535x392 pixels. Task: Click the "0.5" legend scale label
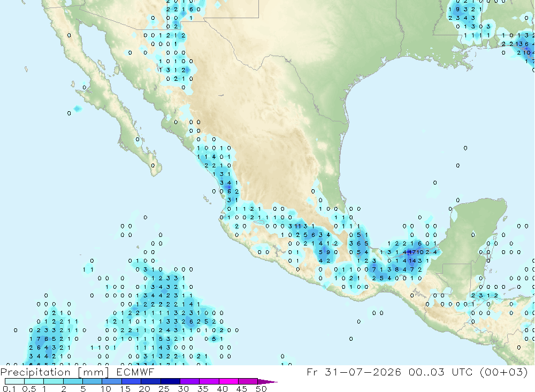pyautogui.click(x=29, y=389)
